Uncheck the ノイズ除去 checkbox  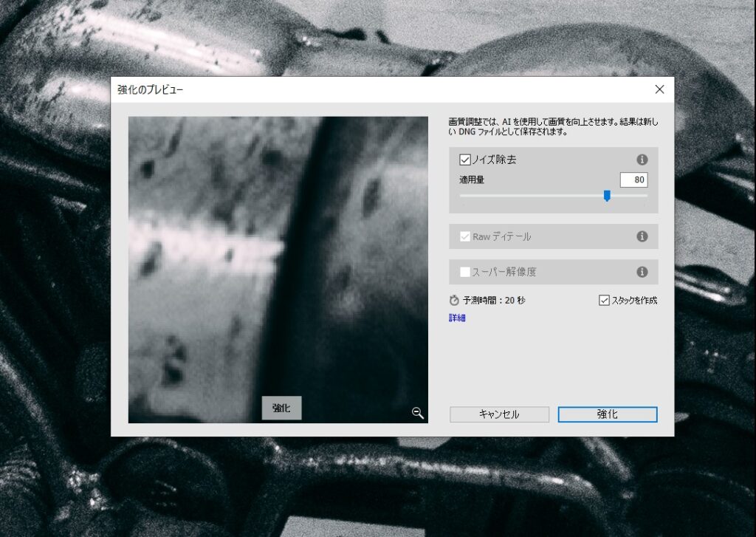click(x=465, y=160)
